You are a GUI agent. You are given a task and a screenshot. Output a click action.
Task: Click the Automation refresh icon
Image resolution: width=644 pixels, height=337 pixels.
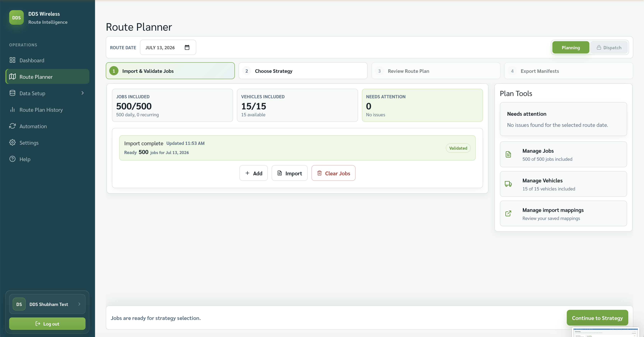point(12,126)
